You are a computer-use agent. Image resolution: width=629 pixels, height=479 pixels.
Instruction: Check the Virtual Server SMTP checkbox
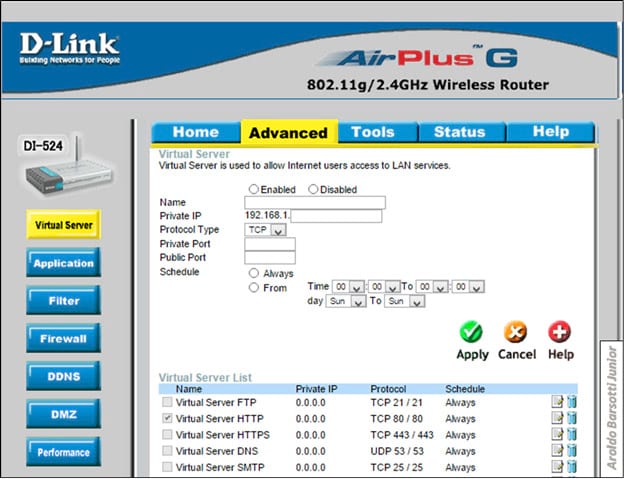(x=167, y=467)
